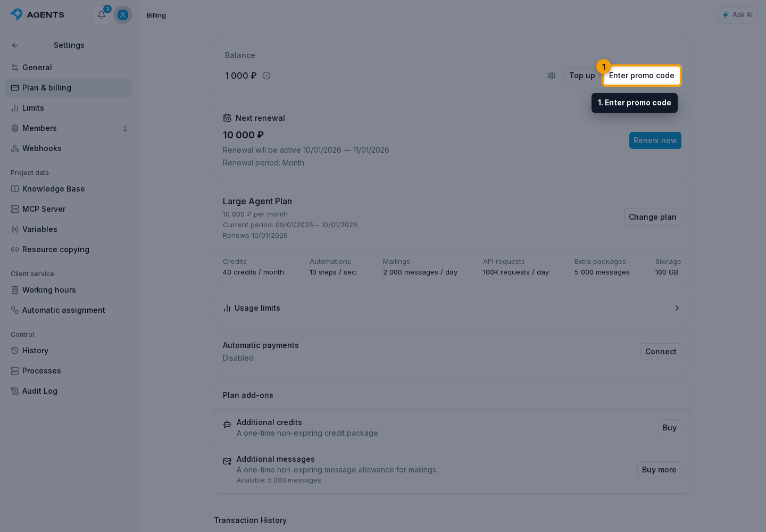Click Enter promo code button
Screen dimensions: 766x532
coord(642,76)
